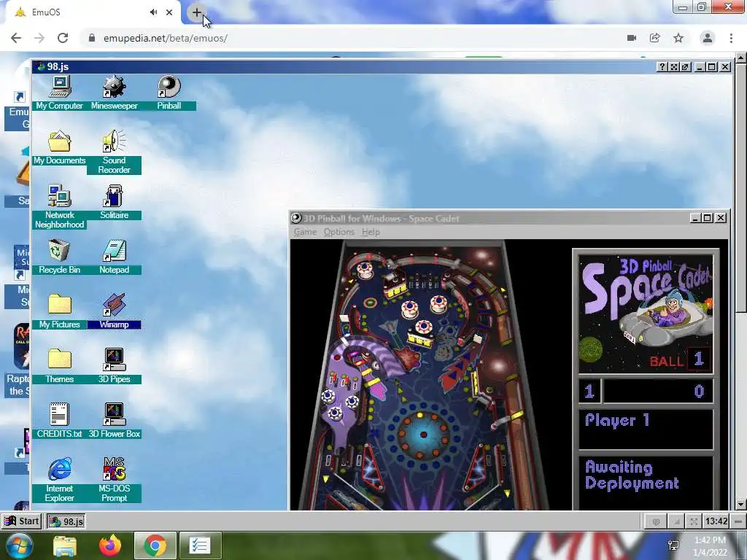Click the help question-mark button on 98.js window
747x560 pixels.
pyautogui.click(x=662, y=67)
